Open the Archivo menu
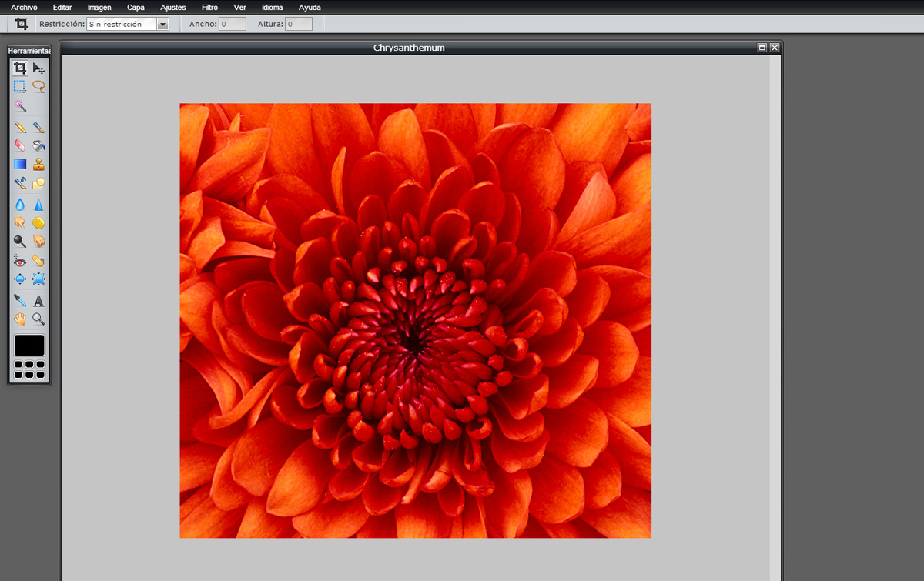 pyautogui.click(x=24, y=7)
